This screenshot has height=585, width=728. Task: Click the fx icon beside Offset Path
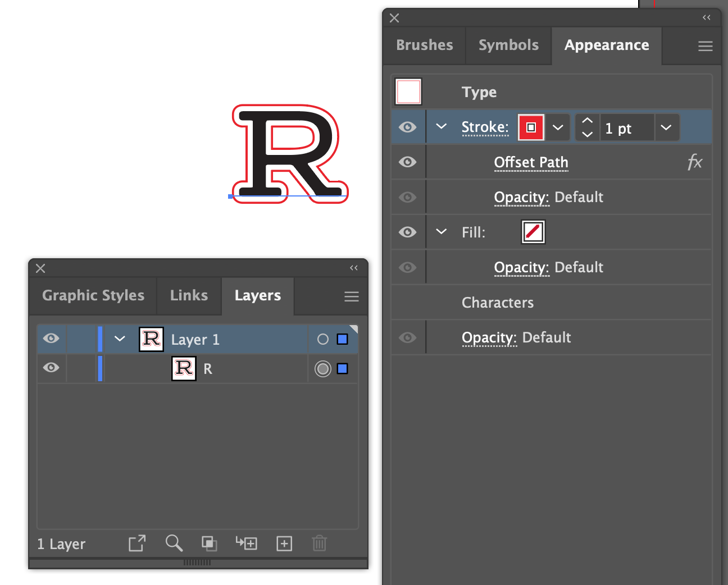click(x=695, y=162)
